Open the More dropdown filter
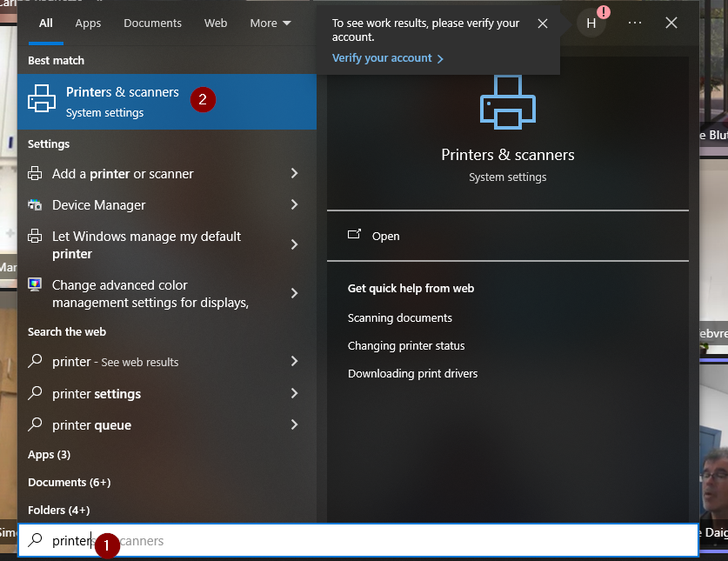 coord(270,23)
